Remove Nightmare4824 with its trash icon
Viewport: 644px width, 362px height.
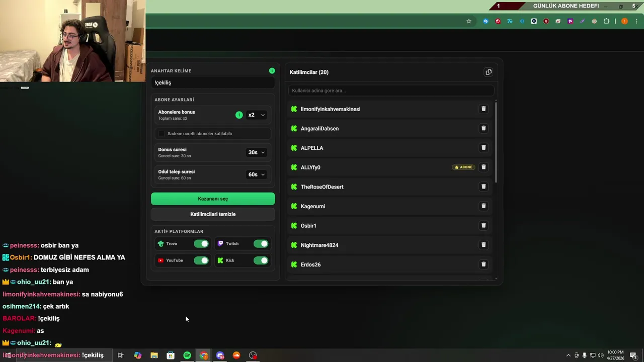pos(484,245)
